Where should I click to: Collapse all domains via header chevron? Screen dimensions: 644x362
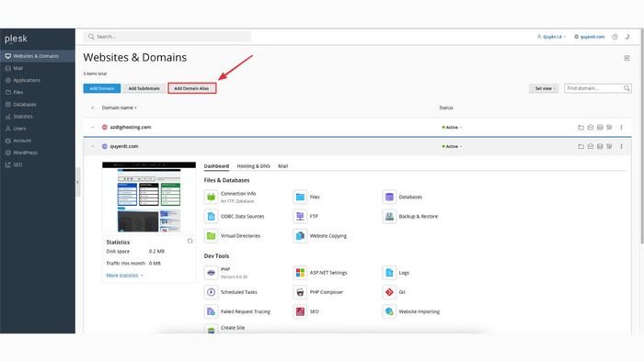pos(92,107)
